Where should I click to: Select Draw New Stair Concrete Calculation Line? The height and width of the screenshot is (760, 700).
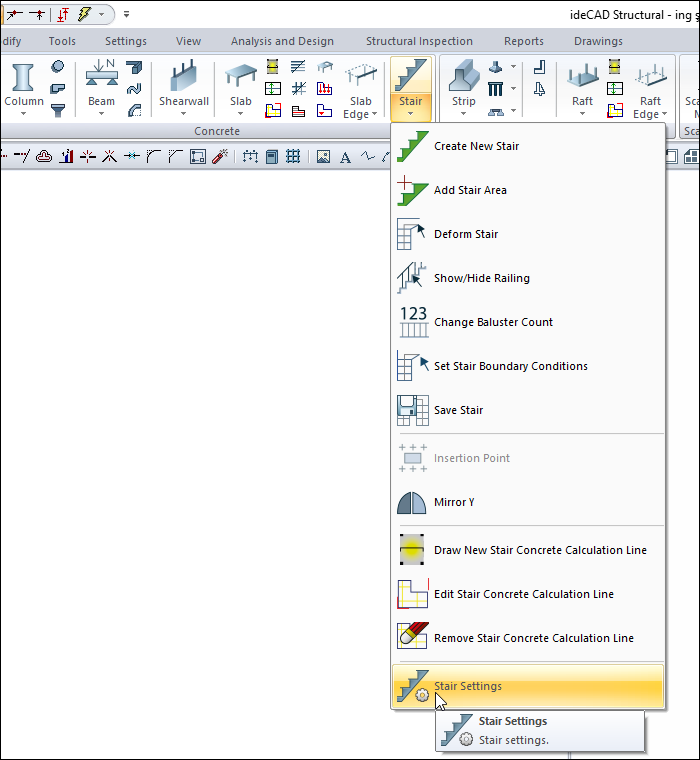coord(527,550)
